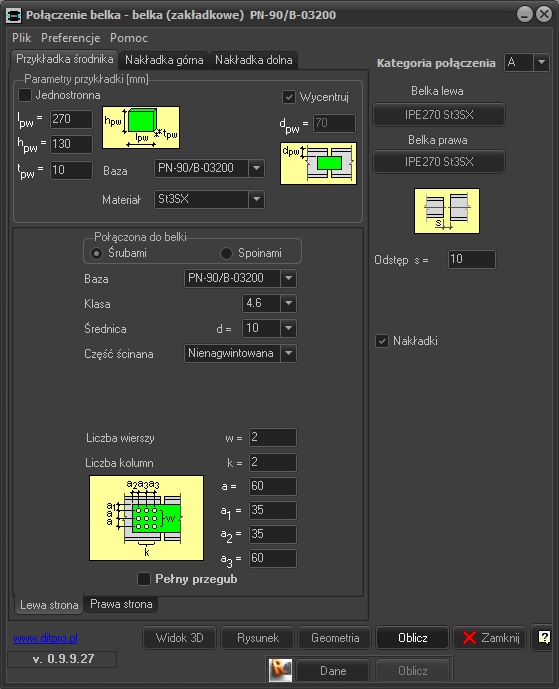The image size is (559, 689).
Task: Enable the Jednostronna checkbox
Action: (25, 95)
